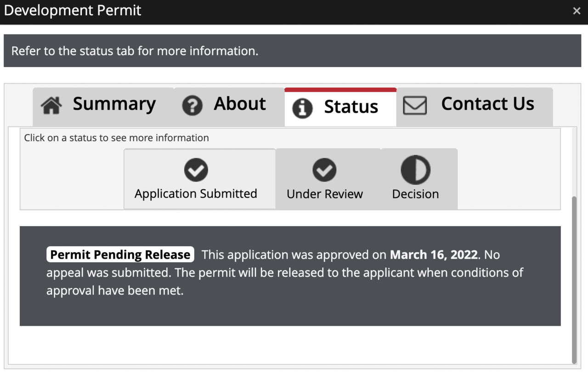This screenshot has width=588, height=380.
Task: Click the question mark icon beside About
Action: 192,106
